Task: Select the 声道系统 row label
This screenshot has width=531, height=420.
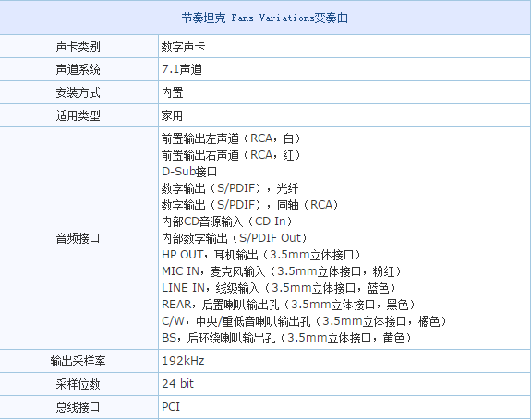Action: tap(78, 69)
